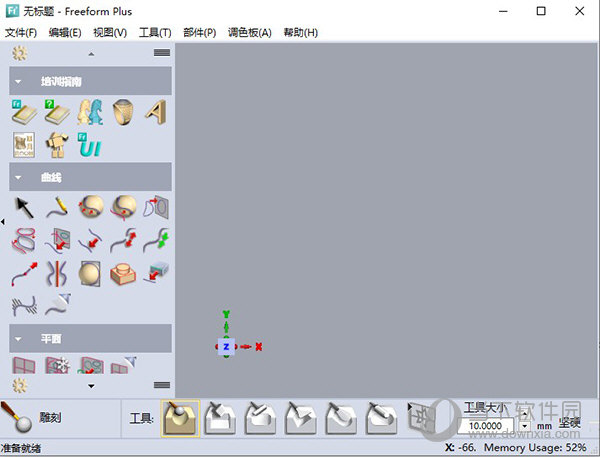
Task: Open the robot figure tutorial icon
Action: (57, 145)
